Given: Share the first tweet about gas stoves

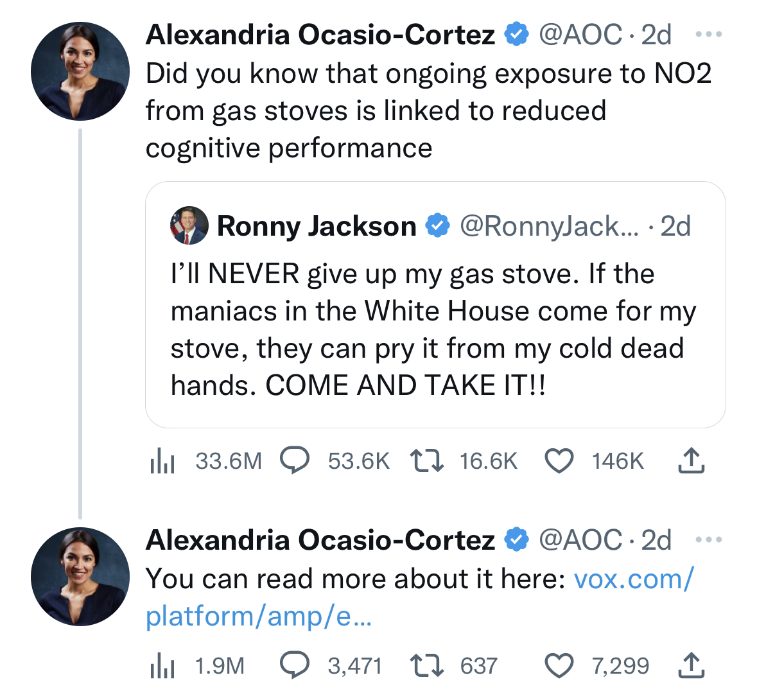Looking at the screenshot, I should tap(691, 461).
